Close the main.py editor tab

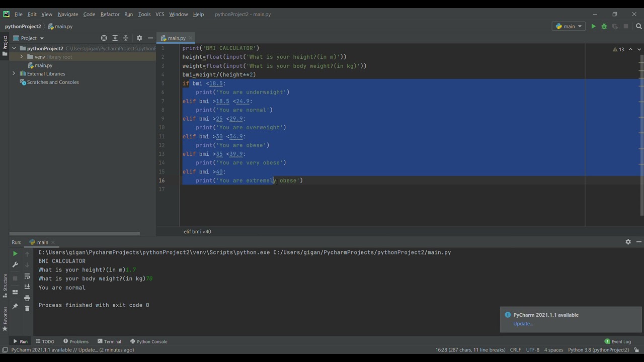(x=191, y=38)
